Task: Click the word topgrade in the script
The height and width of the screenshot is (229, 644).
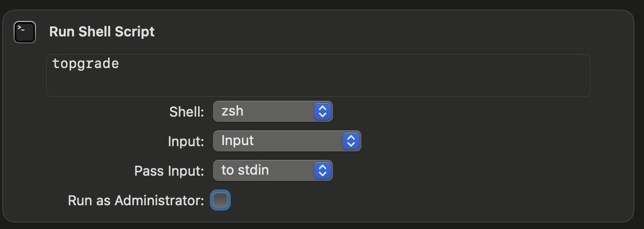Action: [x=85, y=64]
